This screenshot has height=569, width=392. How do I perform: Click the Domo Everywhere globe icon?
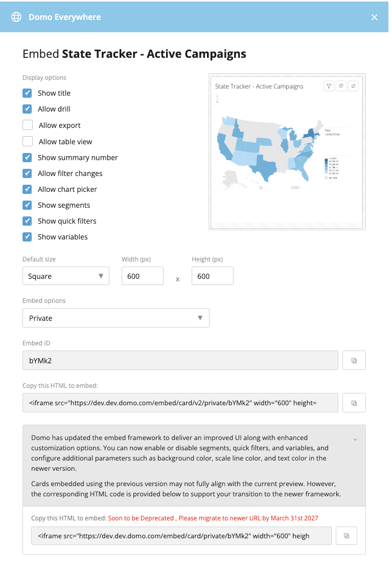(16, 17)
